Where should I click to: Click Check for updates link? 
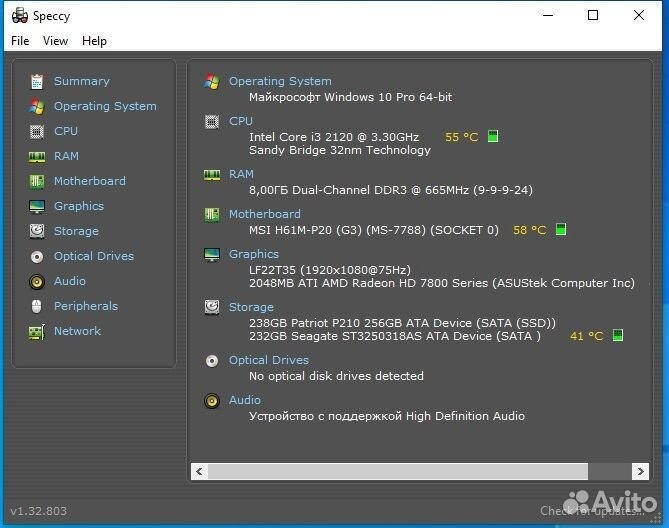click(593, 511)
